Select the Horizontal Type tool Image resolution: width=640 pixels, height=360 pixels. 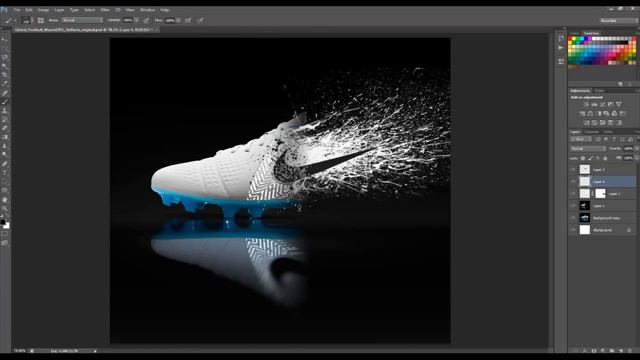[x=5, y=172]
